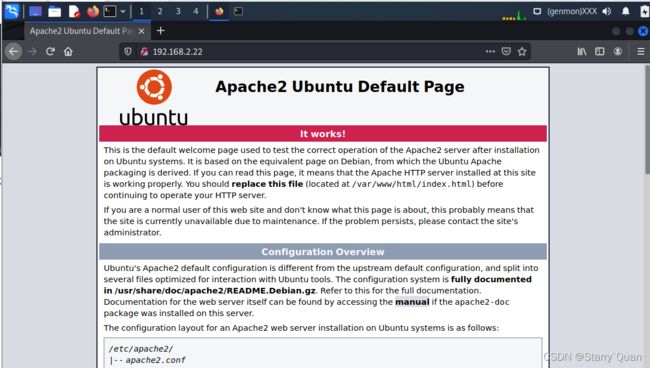Save the page to Pocket
650x368 pixels.
506,51
